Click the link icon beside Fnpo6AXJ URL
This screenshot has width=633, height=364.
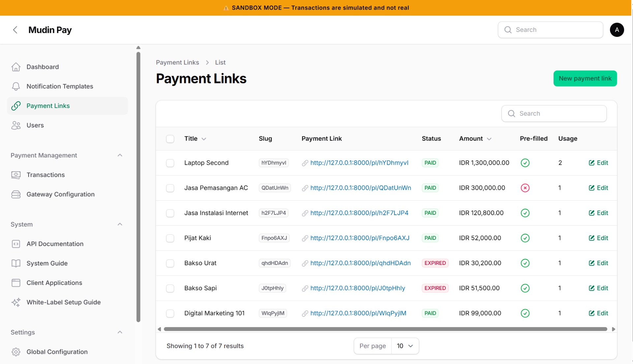click(x=305, y=238)
